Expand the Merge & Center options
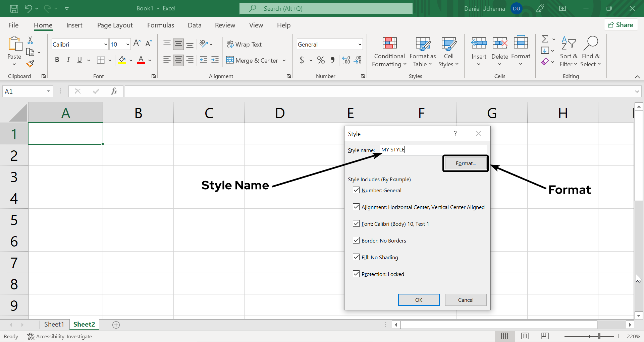 pyautogui.click(x=285, y=60)
